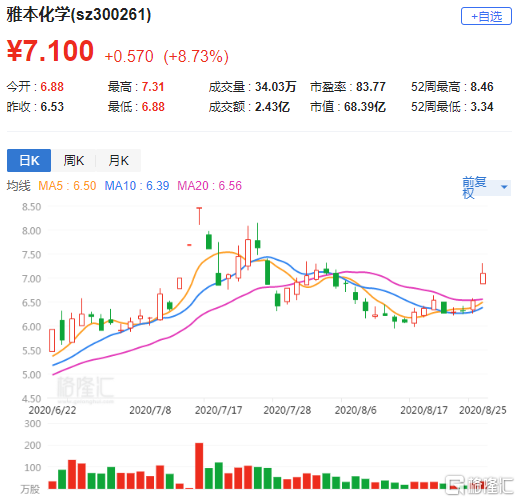The width and height of the screenshot is (520, 502).
Task: Click the 万股 volume unit label
Action: pyautogui.click(x=30, y=489)
